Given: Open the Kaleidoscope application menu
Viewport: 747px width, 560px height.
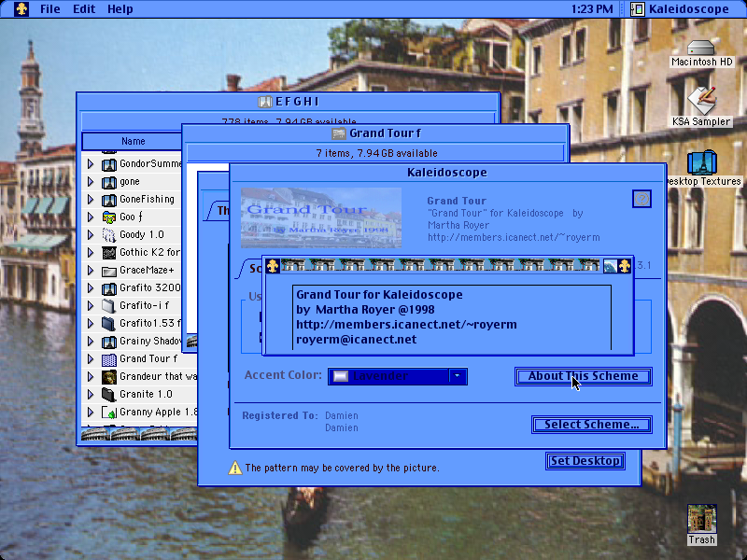Looking at the screenshot, I should [680, 9].
